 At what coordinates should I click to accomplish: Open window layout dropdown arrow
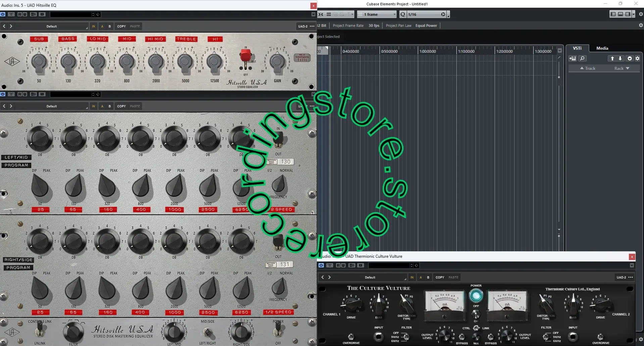point(633,14)
